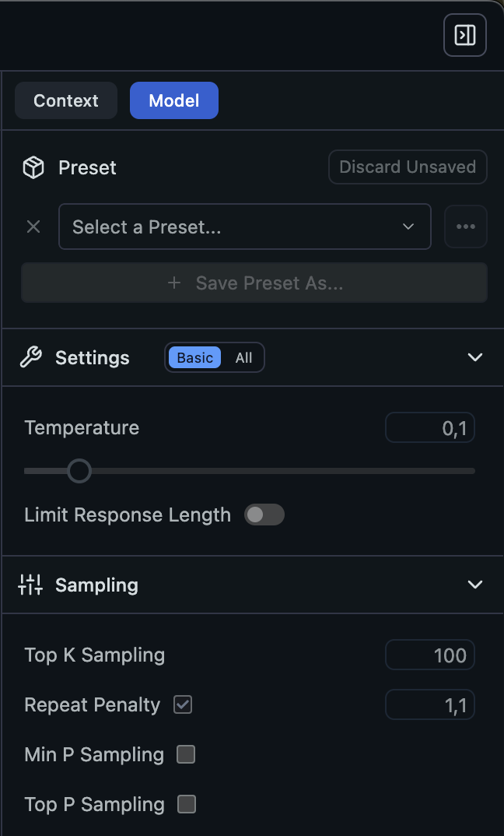Open the Select a Preset dropdown
The height and width of the screenshot is (836, 504).
[x=244, y=227]
